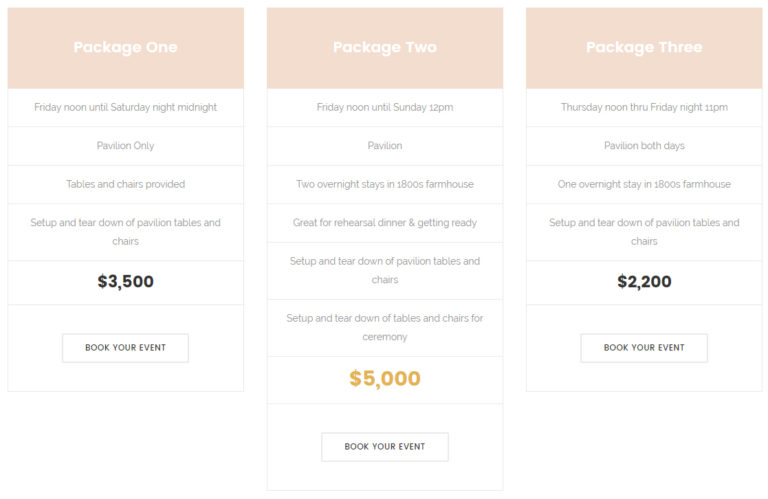Viewport: 768px width, 499px height.
Task: Click the ceremony tables and chairs setup row
Action: [384, 328]
